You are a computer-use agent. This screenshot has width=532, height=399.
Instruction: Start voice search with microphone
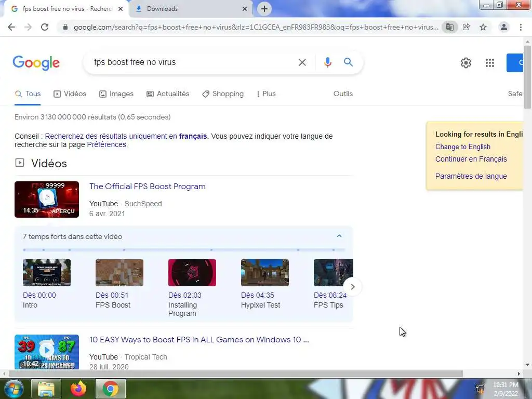click(328, 62)
